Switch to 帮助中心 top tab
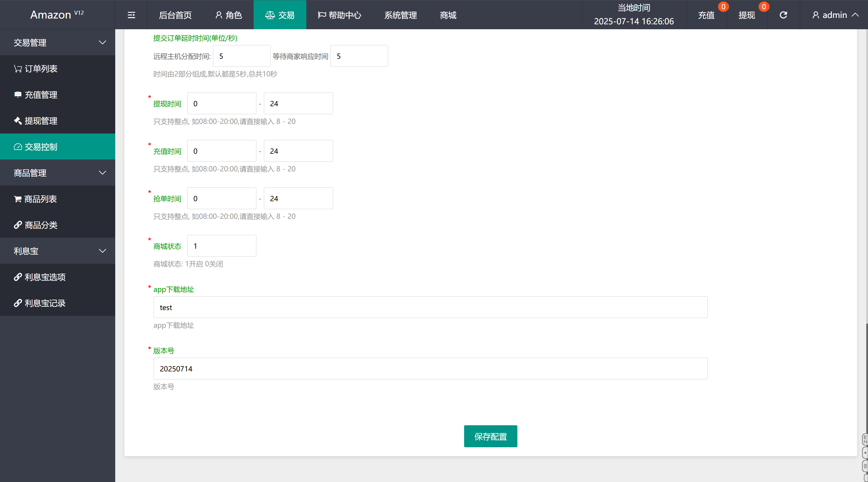The width and height of the screenshot is (868, 482). point(339,15)
